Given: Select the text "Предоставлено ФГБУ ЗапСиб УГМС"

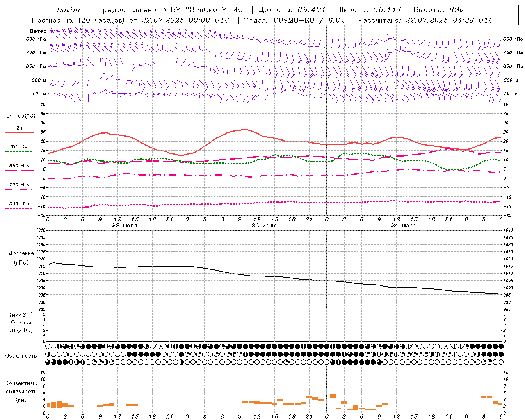Looking at the screenshot, I should (172, 10).
